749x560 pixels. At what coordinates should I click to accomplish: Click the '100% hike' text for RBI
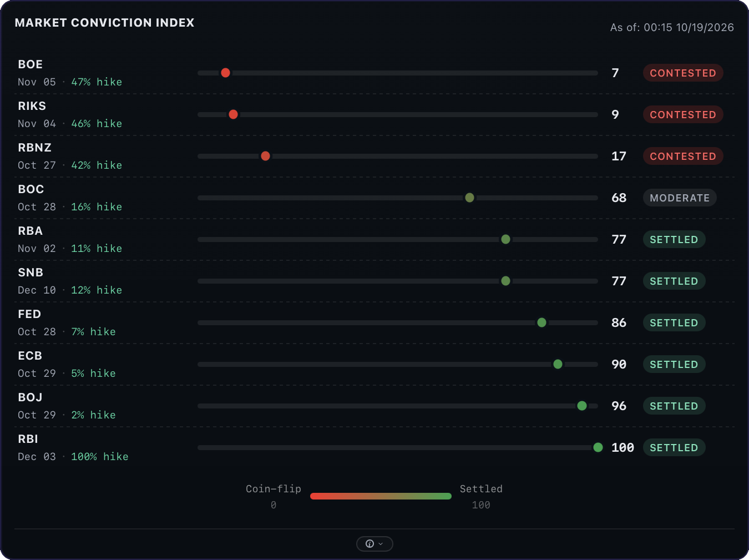click(x=100, y=456)
